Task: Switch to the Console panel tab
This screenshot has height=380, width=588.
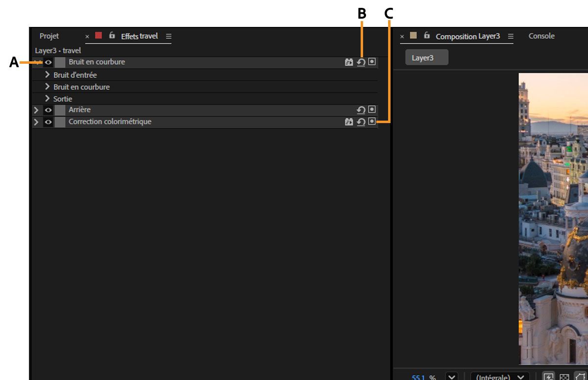Action: tap(541, 36)
